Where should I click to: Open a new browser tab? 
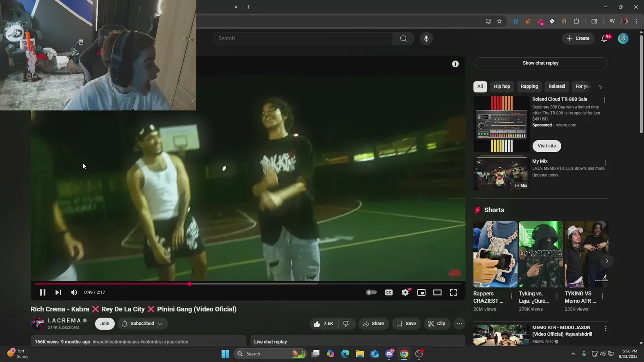click(248, 7)
